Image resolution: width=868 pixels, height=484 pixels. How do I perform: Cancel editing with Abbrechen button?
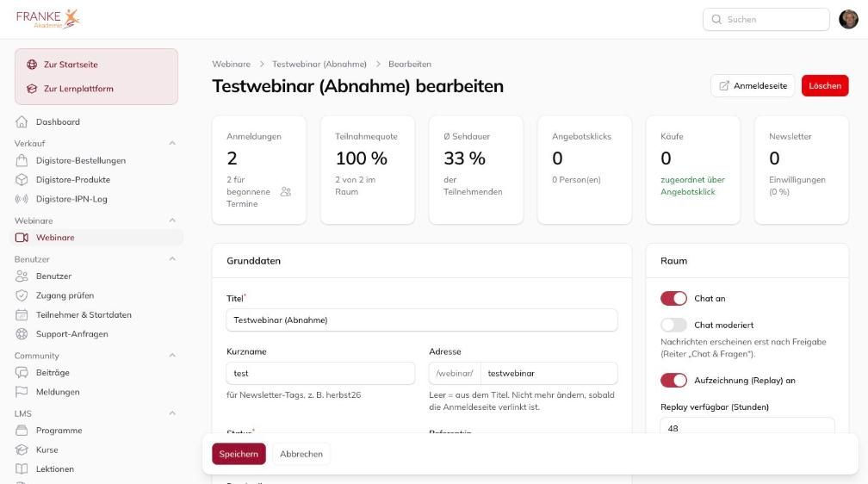pyautogui.click(x=301, y=454)
